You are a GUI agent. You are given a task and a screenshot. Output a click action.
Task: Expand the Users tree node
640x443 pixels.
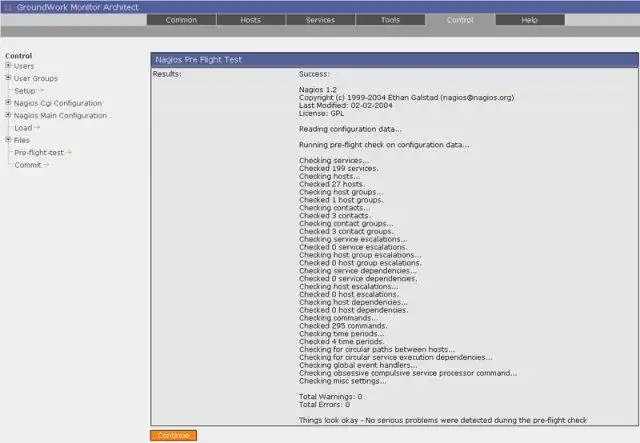pos(8,65)
